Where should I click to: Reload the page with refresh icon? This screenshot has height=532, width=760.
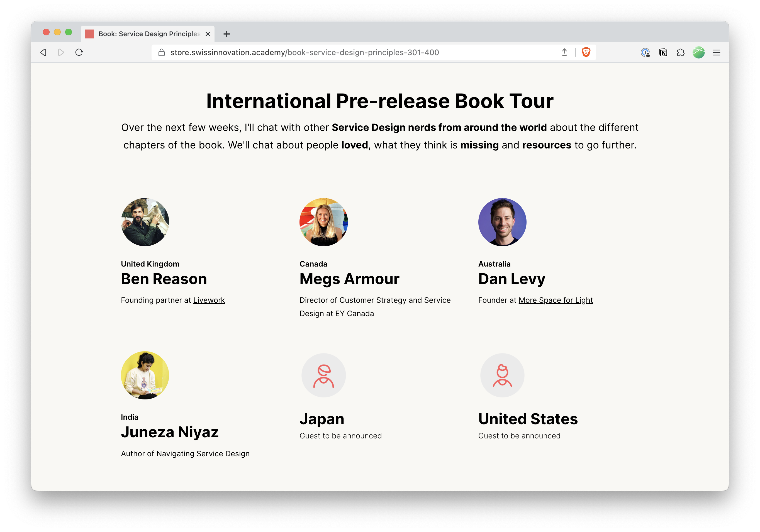79,52
